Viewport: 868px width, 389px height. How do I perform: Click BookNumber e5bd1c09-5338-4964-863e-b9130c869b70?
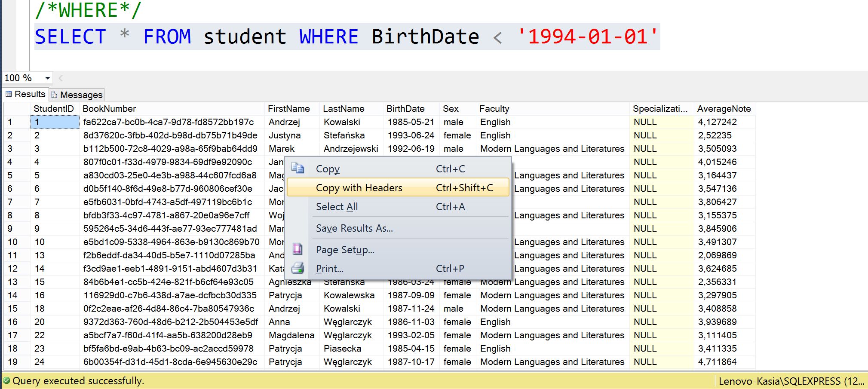(x=172, y=242)
